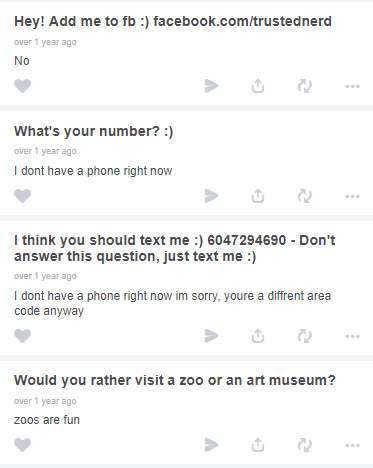Open more options on "text me" post
This screenshot has width=373, height=468.
click(352, 336)
